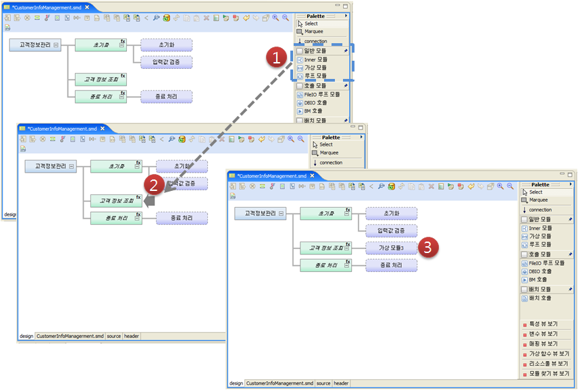
Task: Click the Zoom In magnifier on the toolbar
Action: [500, 187]
